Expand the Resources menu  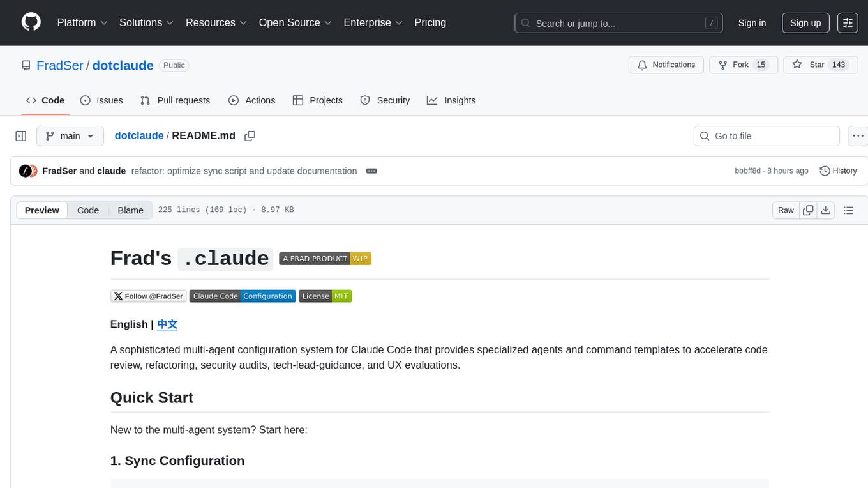click(x=216, y=22)
